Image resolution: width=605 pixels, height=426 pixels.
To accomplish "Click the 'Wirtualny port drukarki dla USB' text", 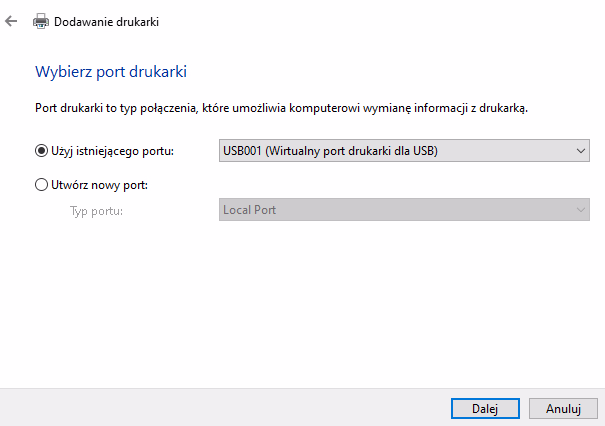I will 352,151.
